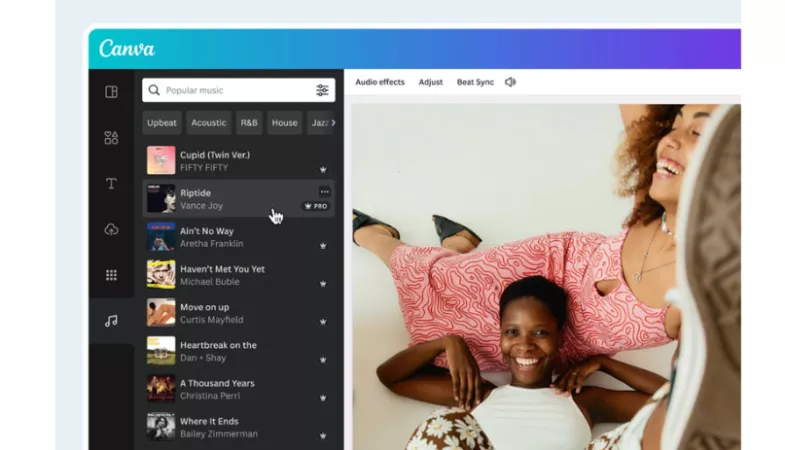Click artist name Vance Joy
The width and height of the screenshot is (785, 450).
point(201,206)
